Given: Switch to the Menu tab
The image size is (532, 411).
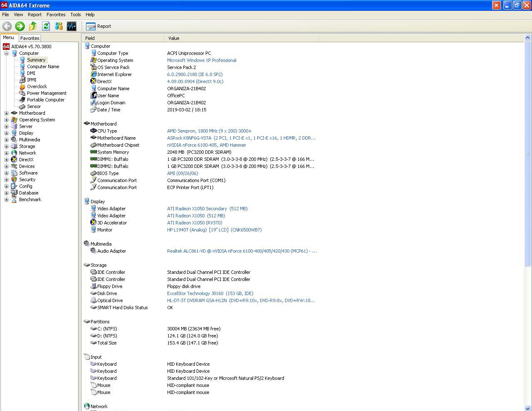Looking at the screenshot, I should click(9, 37).
